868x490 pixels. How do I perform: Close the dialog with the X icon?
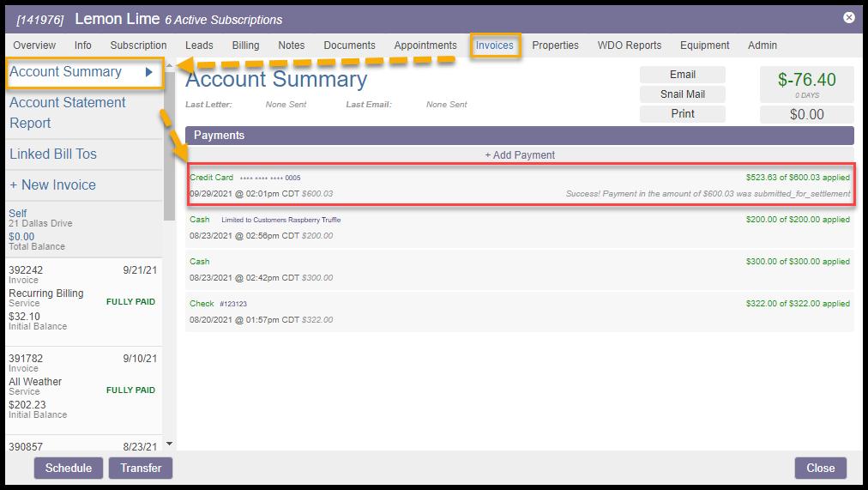click(x=848, y=17)
